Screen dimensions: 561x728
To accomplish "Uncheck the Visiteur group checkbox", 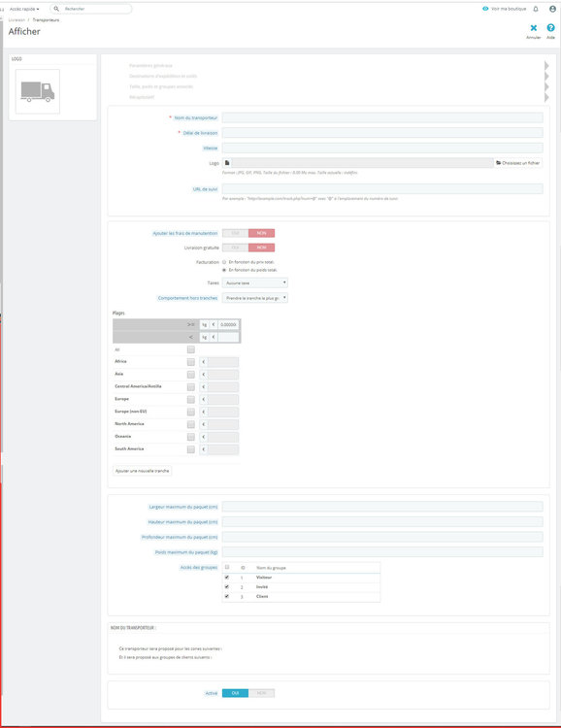I will coord(227,578).
